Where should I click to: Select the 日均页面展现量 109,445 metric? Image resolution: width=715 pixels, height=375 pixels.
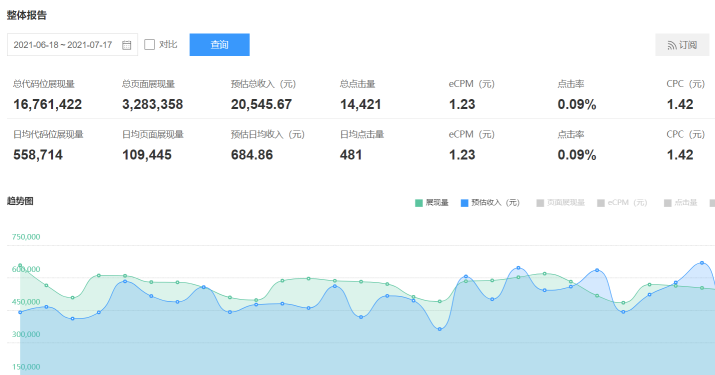click(152, 146)
